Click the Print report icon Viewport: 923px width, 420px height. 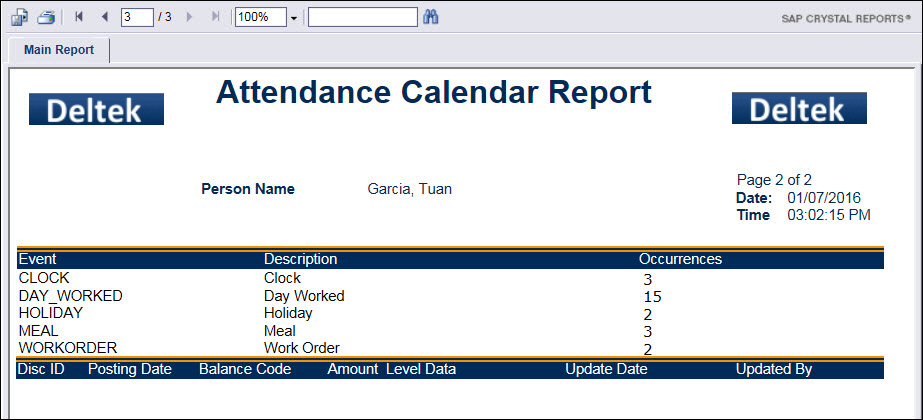(x=46, y=17)
